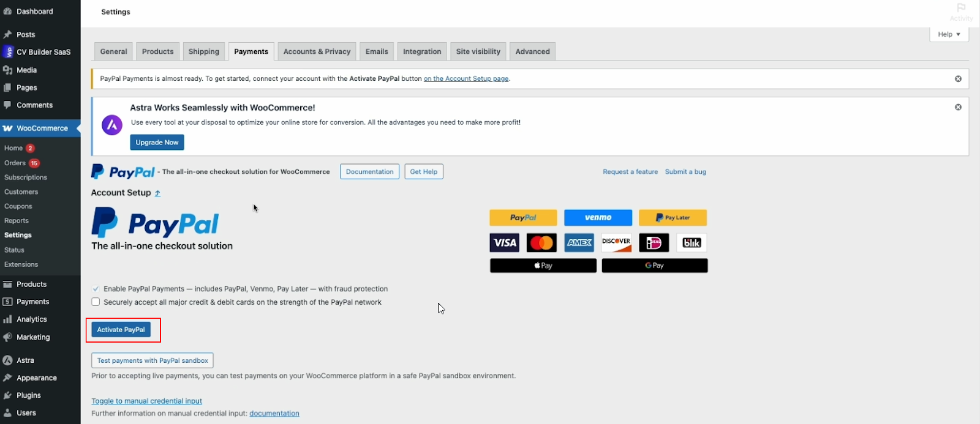
Task: Click the Products box icon
Action: (x=7, y=284)
